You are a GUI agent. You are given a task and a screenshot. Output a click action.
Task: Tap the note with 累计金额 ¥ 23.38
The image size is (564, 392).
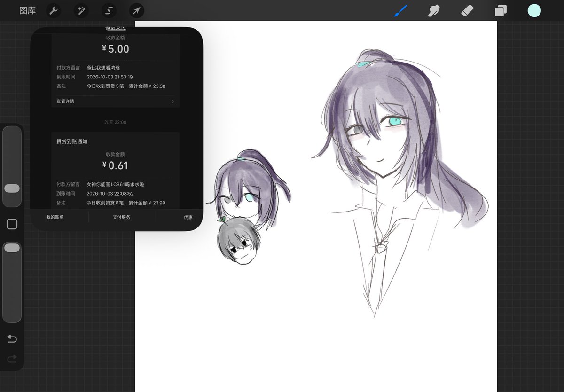tap(126, 86)
